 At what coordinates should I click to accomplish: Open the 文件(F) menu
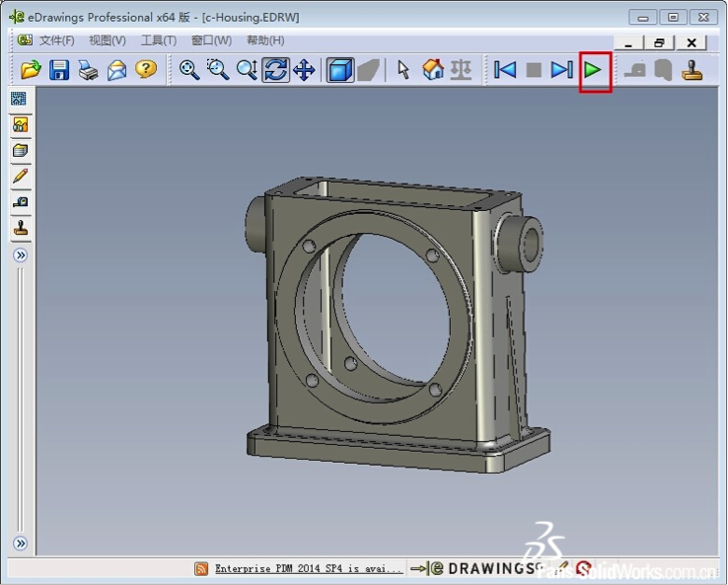click(56, 40)
